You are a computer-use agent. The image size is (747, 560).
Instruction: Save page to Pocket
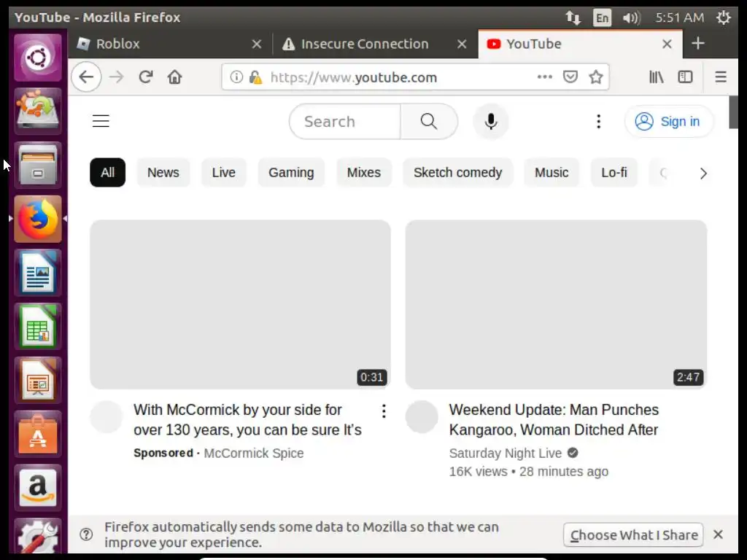click(570, 77)
